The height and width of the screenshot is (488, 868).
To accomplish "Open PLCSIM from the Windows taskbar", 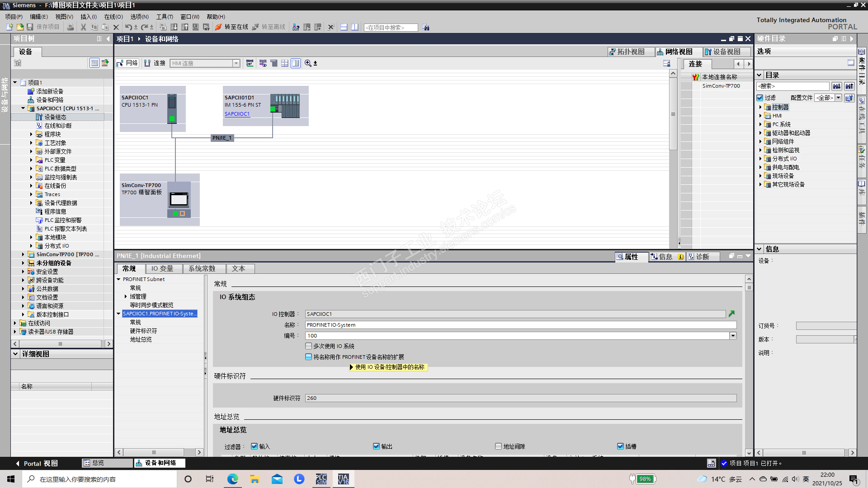I will (321, 479).
